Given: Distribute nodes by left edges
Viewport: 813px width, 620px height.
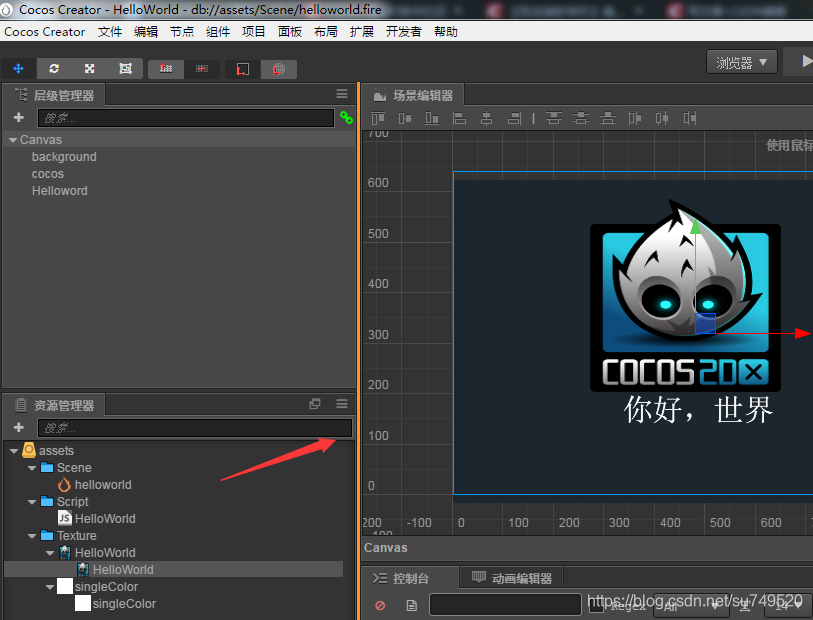Looking at the screenshot, I should [635, 119].
